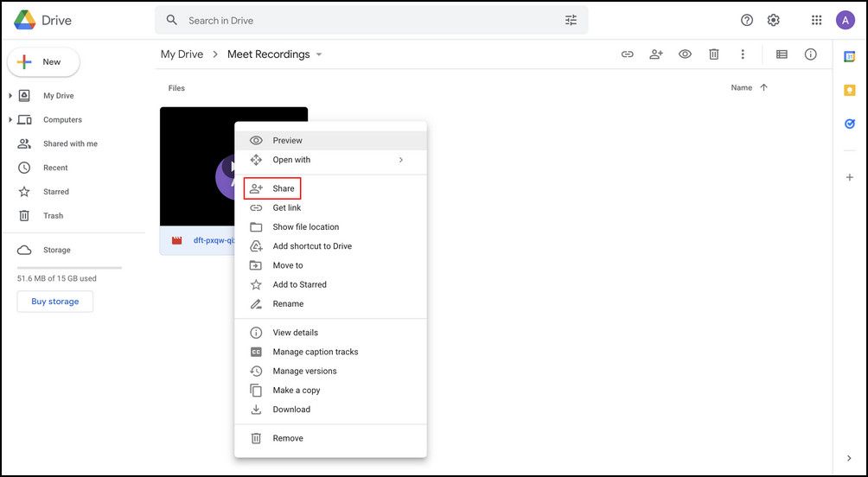Screen dimensions: 868x477
Task: Click the New button
Action: pos(43,62)
